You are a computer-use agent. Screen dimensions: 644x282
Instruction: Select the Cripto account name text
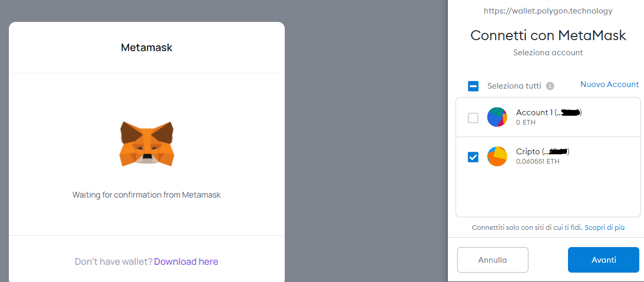[542, 152]
